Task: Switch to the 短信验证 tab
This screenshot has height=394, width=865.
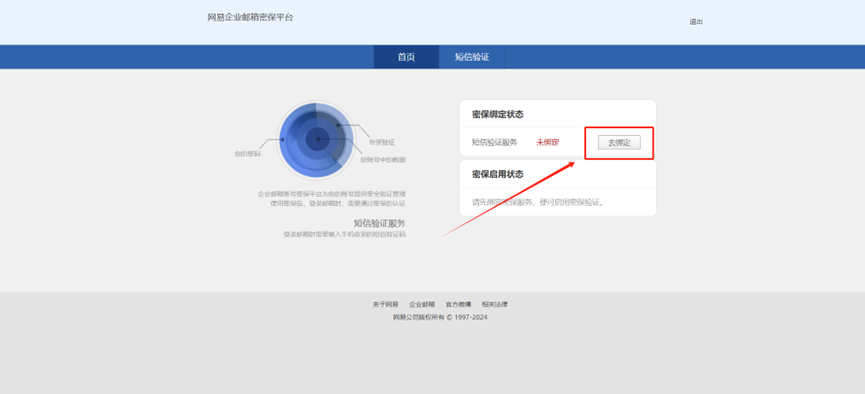Action: [472, 57]
